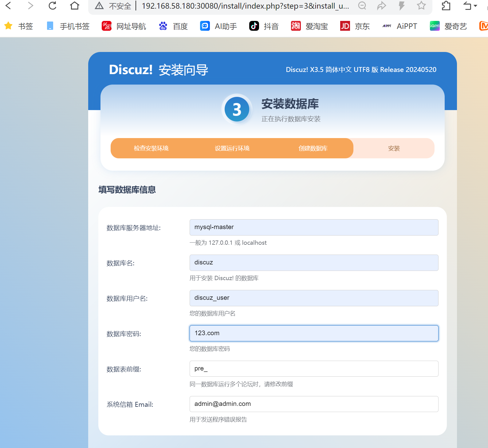The image size is (488, 448).
Task: Go forward using the browser forward arrow
Action: click(x=30, y=6)
